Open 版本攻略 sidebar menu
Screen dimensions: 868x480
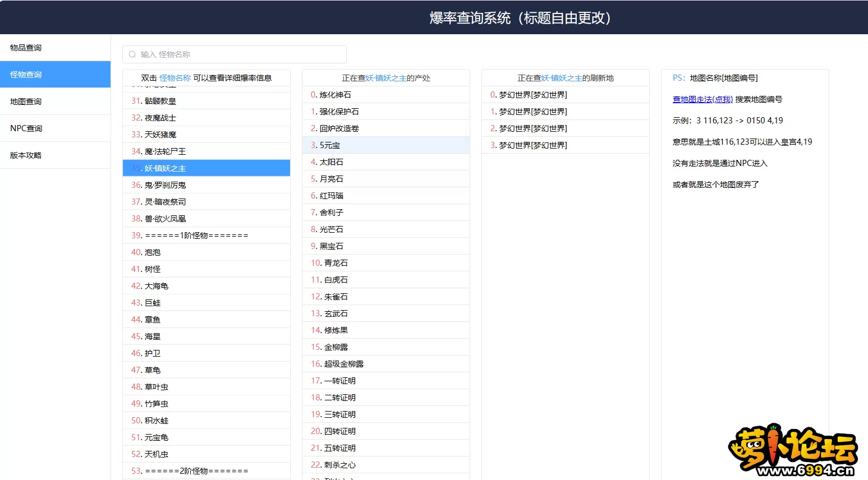pyautogui.click(x=55, y=155)
